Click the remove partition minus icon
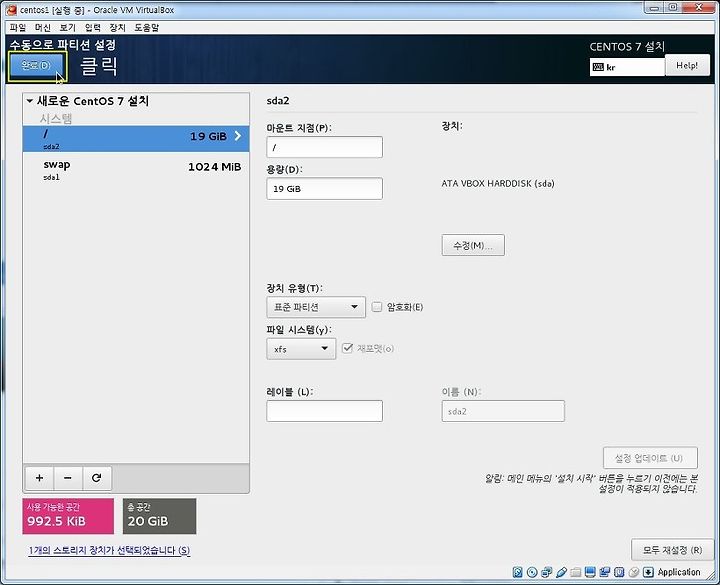This screenshot has width=720, height=585. [68, 478]
